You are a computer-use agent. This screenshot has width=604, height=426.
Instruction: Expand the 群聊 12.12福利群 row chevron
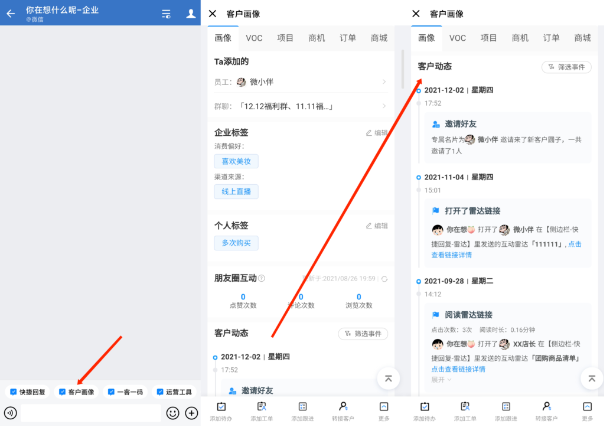384,106
